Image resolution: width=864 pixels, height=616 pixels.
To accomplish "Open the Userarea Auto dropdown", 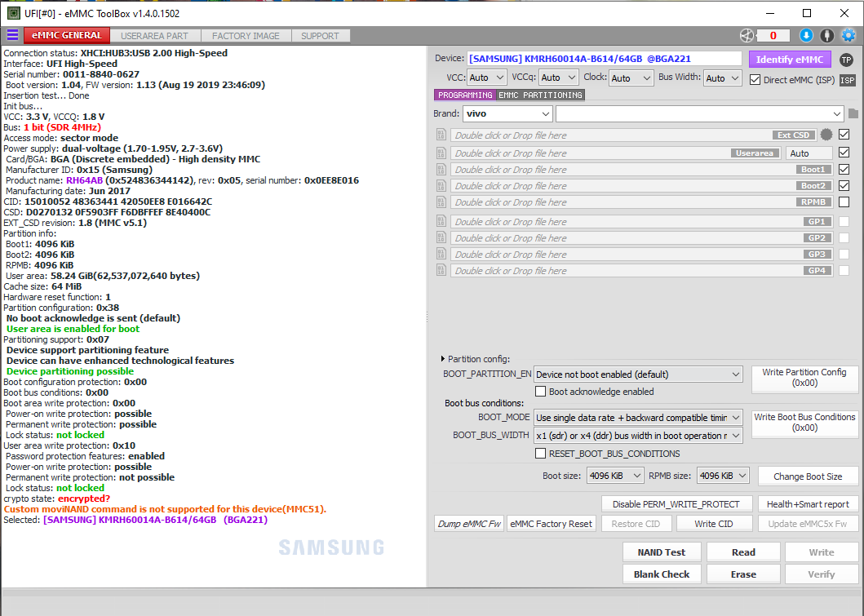I will coord(809,153).
